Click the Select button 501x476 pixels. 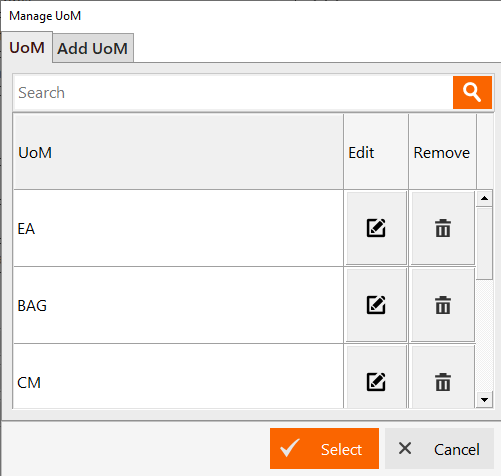pyautogui.click(x=324, y=449)
